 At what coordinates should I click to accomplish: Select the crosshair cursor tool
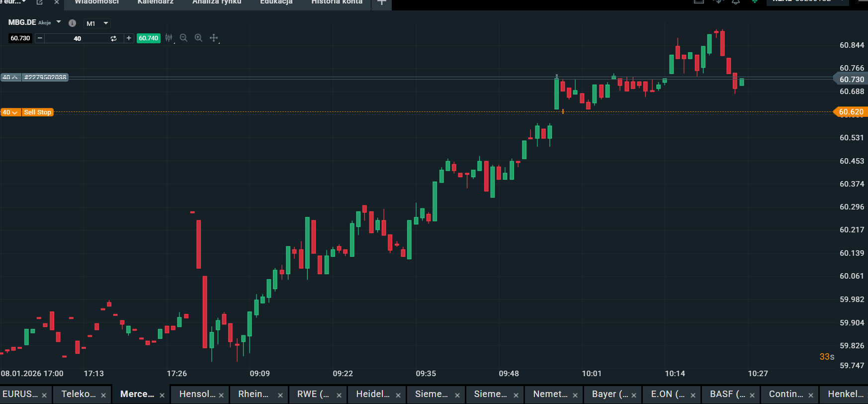pos(214,38)
